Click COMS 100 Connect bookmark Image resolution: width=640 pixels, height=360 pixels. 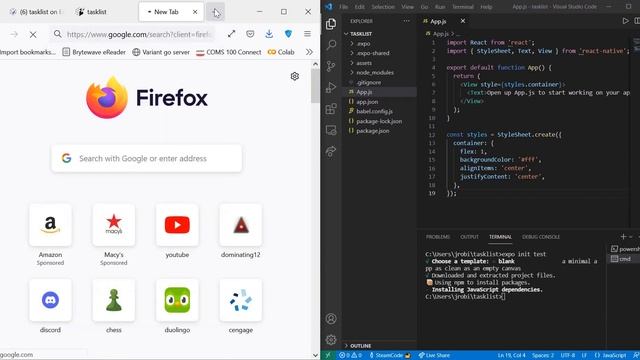(229, 52)
